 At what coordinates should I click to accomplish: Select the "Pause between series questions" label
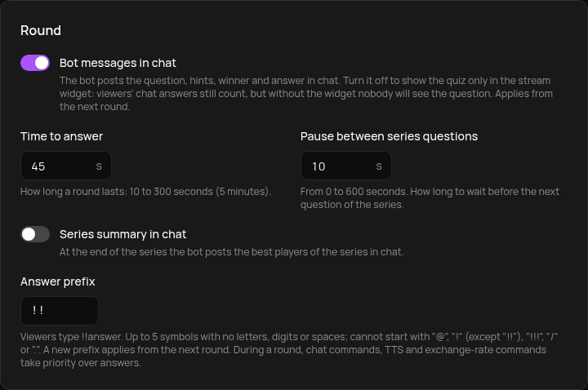pyautogui.click(x=389, y=136)
